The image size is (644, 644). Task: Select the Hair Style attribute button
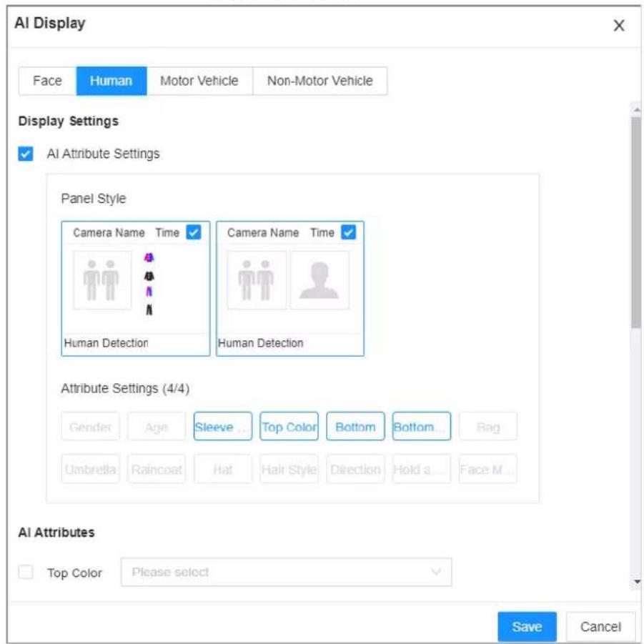(x=289, y=469)
